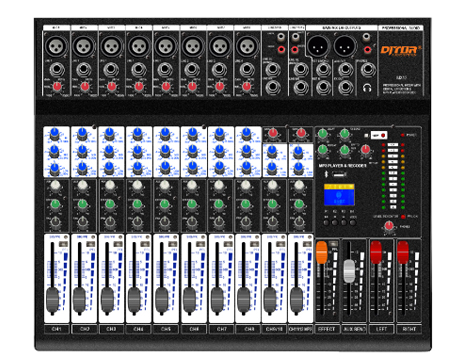The width and height of the screenshot is (466, 362).
Task: Click the USB port on the MP3 player
Action: [x=339, y=174]
